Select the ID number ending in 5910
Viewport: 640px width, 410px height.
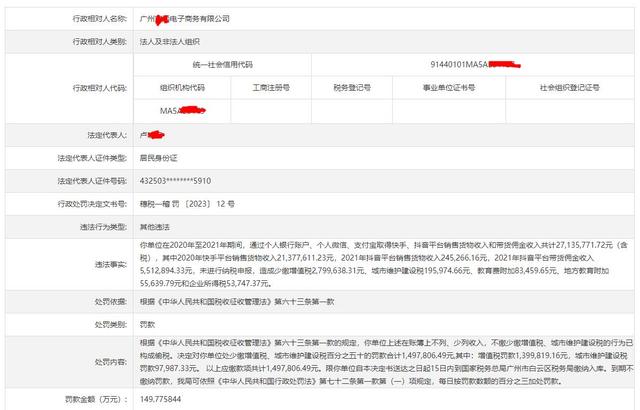tap(174, 180)
